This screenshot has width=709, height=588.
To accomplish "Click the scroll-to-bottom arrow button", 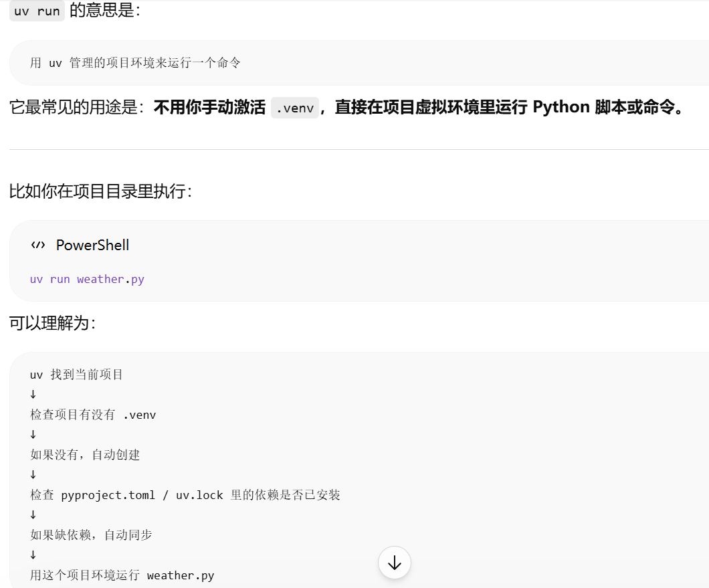I will 394,563.
